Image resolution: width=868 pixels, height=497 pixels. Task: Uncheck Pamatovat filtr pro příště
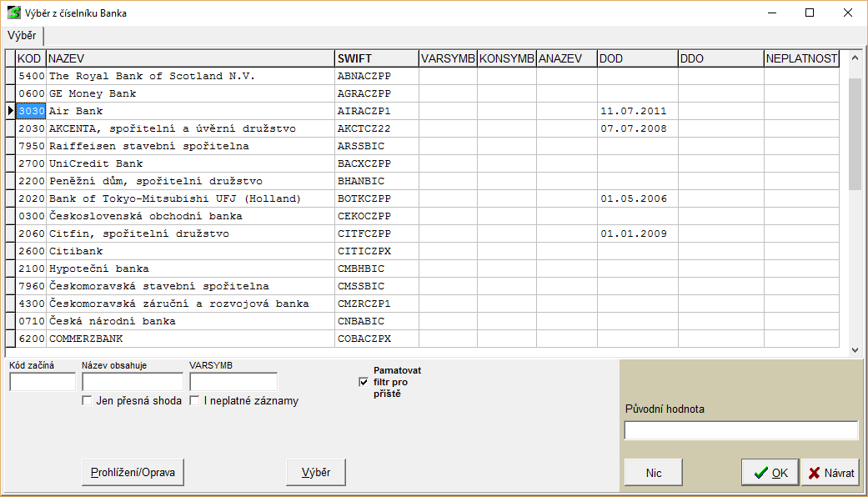click(x=363, y=382)
